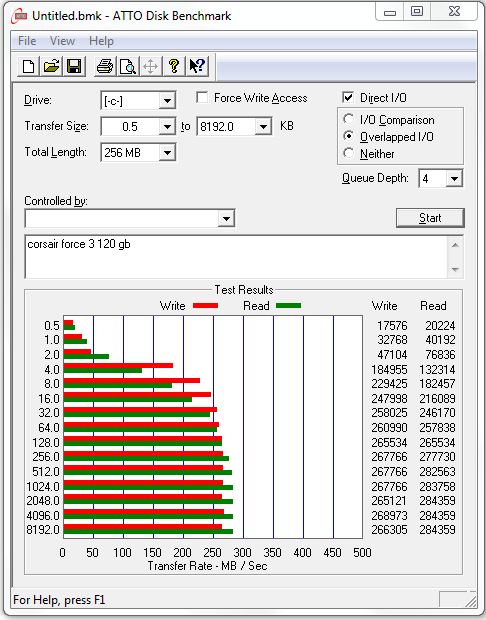
Task: Activate the context help arrow-question icon
Action: tap(197, 66)
